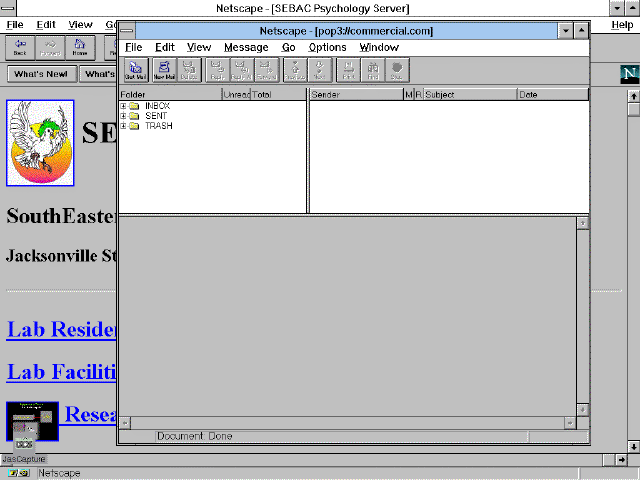Click the Reply All toolbar icon

coord(242,70)
